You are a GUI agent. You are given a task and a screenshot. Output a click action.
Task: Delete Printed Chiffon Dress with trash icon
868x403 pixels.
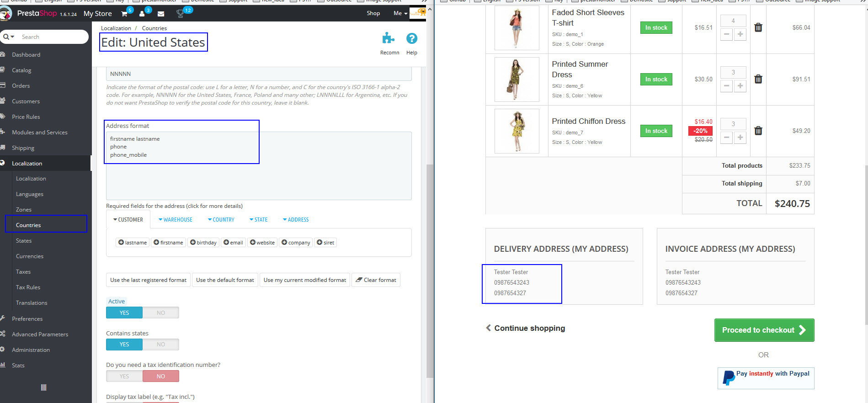758,131
